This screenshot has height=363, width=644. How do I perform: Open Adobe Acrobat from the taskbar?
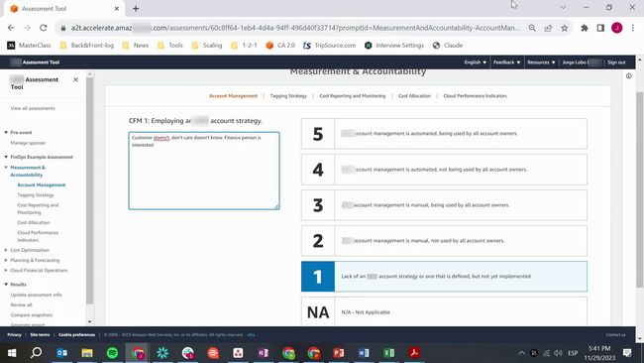click(x=414, y=353)
